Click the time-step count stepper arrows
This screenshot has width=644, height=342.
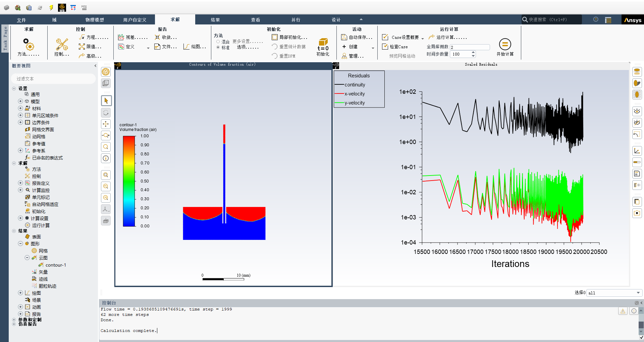coord(473,54)
